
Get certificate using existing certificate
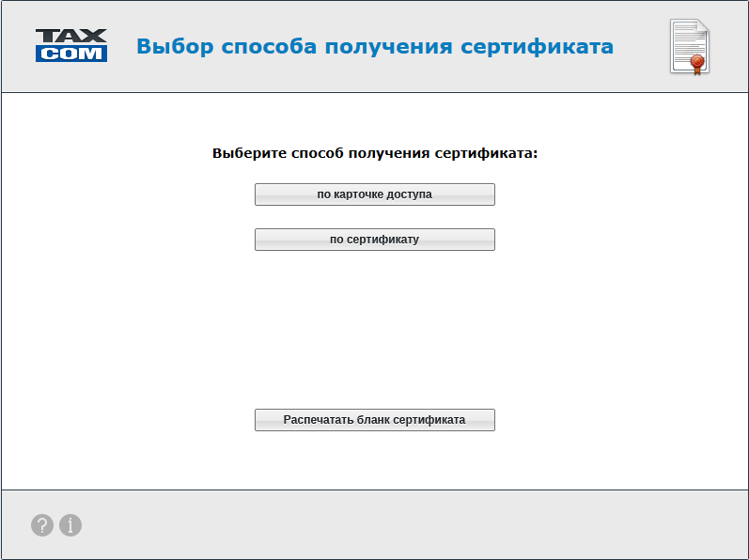(374, 240)
